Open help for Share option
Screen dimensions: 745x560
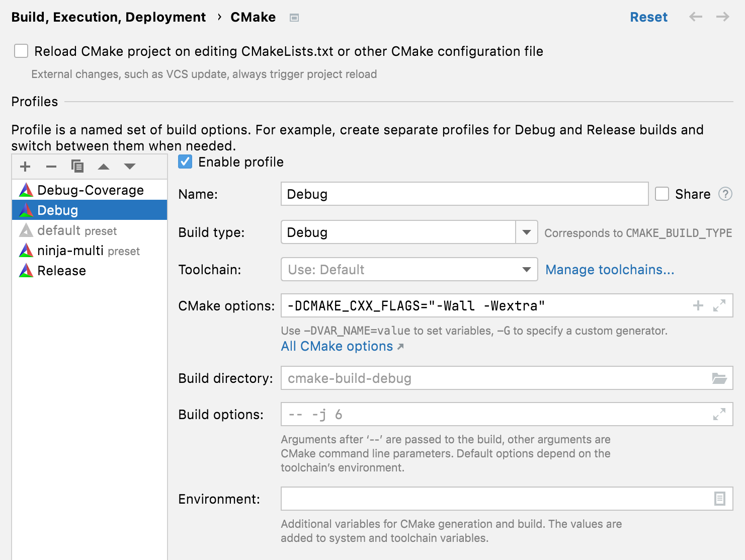click(725, 194)
